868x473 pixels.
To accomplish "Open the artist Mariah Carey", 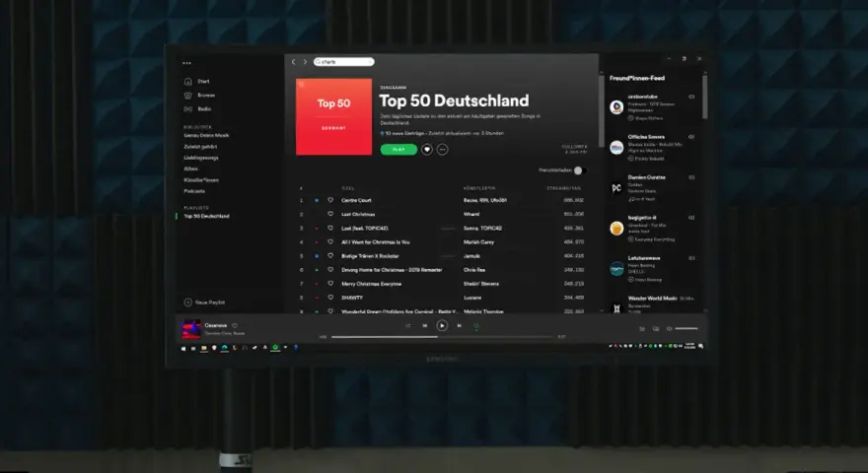I will [x=478, y=241].
